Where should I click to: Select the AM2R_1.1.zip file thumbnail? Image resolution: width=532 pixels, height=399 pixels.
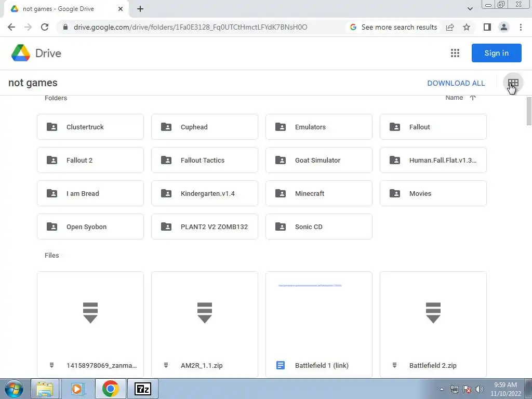(205, 324)
